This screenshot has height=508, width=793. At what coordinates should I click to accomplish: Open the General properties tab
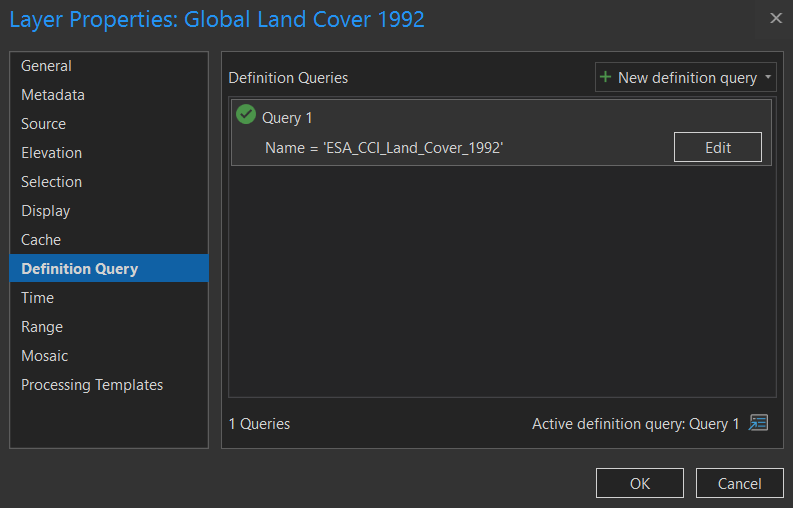point(46,66)
